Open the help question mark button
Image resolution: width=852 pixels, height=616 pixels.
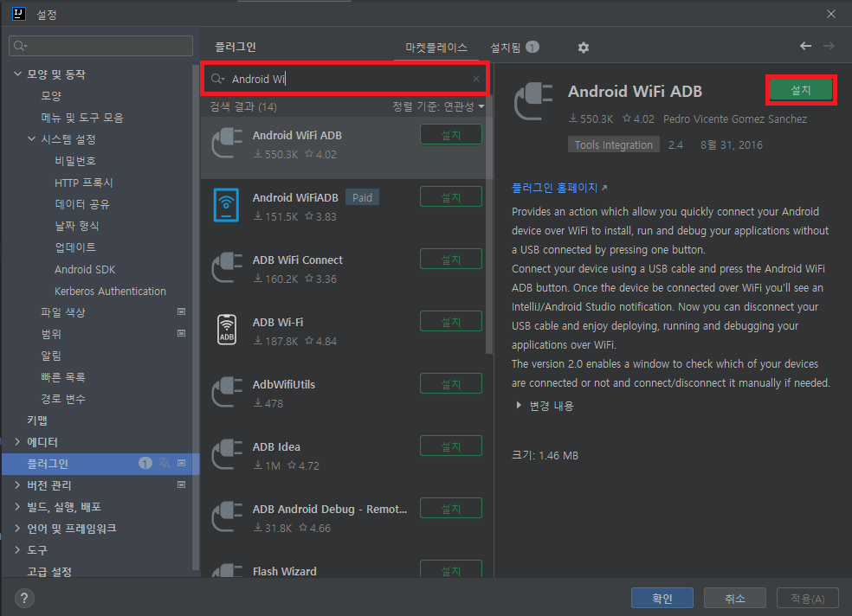24,598
